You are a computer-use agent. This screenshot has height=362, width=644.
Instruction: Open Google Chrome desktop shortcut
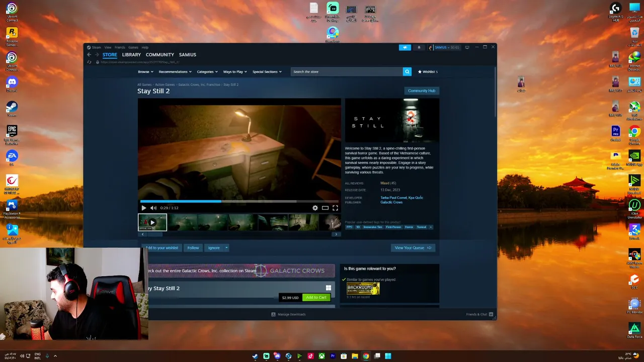(634, 134)
